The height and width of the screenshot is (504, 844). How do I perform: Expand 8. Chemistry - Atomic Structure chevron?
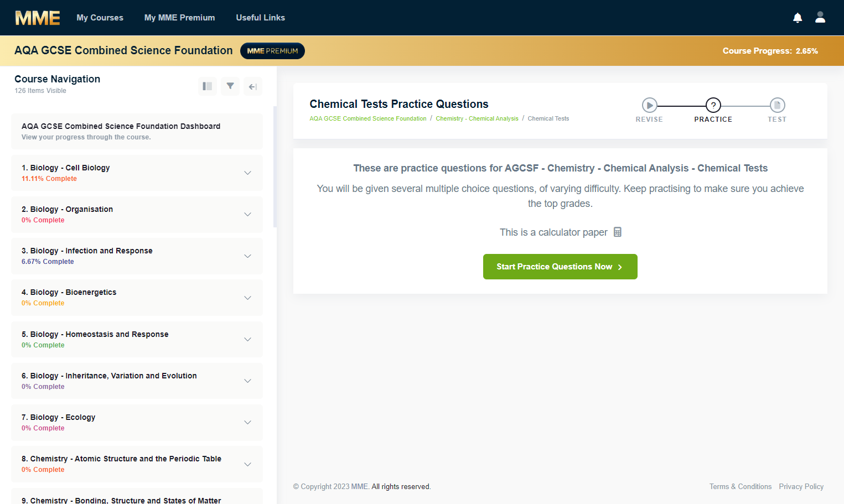coord(247,464)
